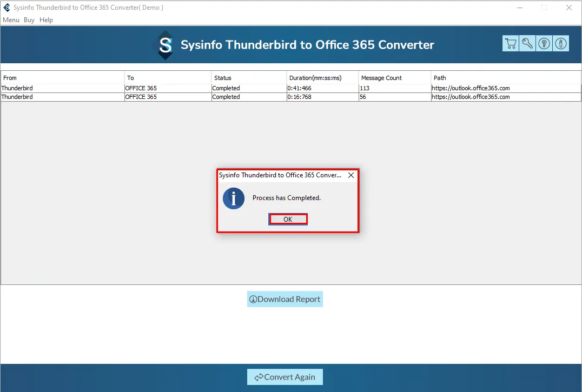Click the To column header
The height and width of the screenshot is (392, 582).
click(168, 78)
